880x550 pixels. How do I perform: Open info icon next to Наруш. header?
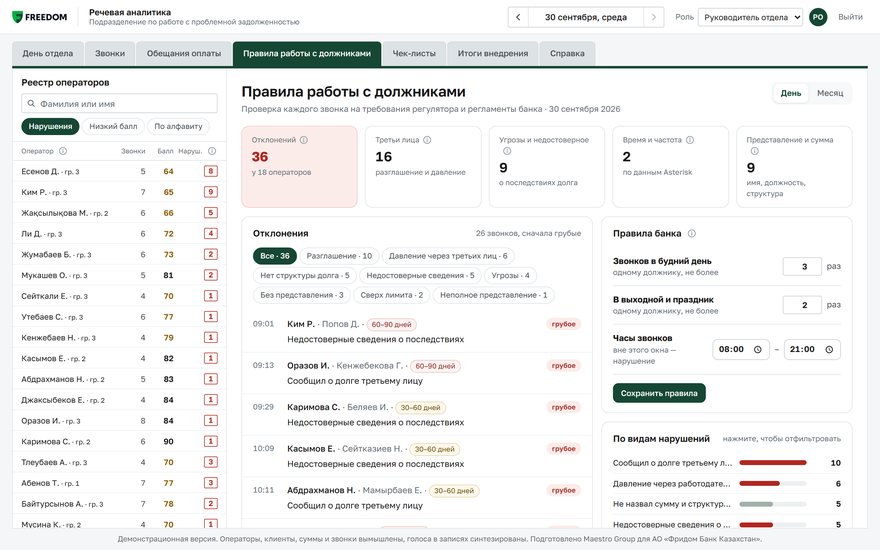point(212,151)
